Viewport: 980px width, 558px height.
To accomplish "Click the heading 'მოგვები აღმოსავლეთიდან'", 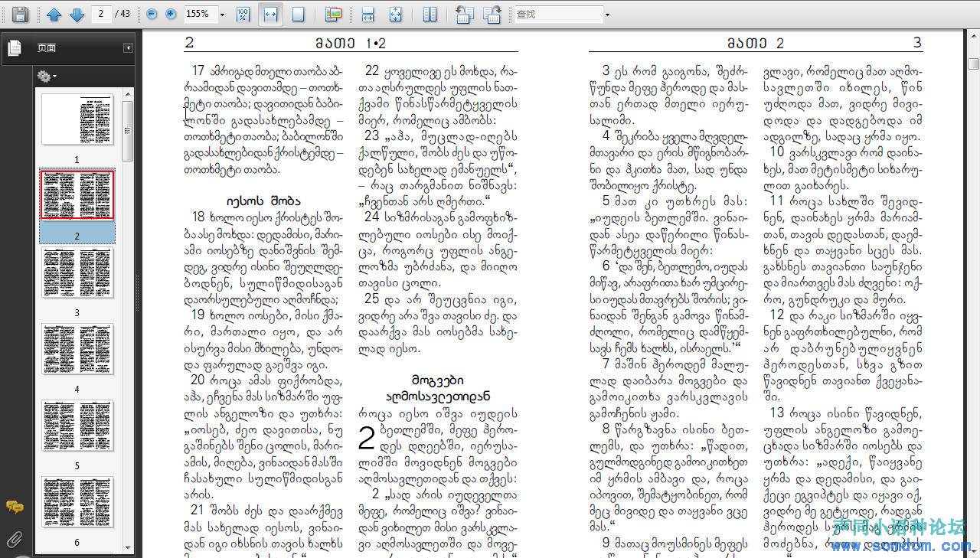I will click(439, 389).
